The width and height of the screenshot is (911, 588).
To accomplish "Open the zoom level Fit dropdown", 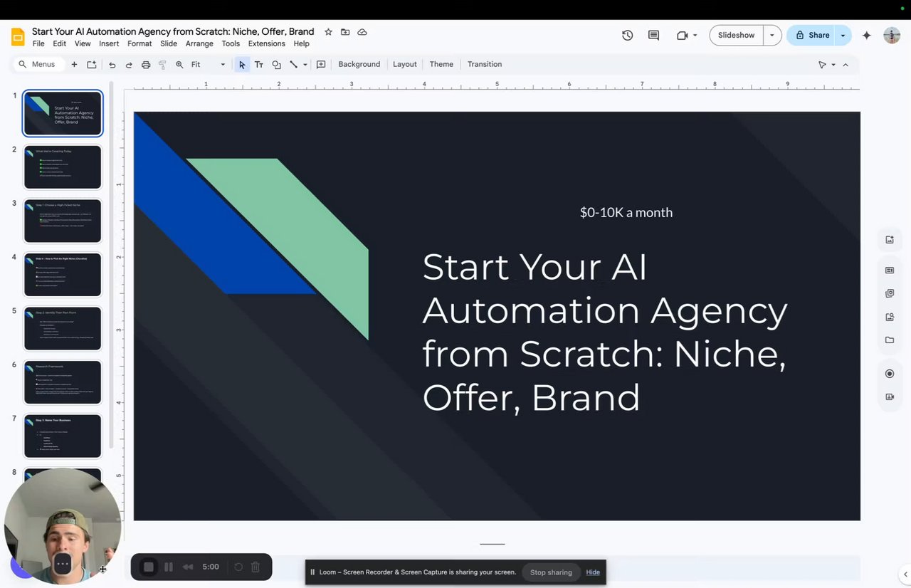I will point(208,65).
